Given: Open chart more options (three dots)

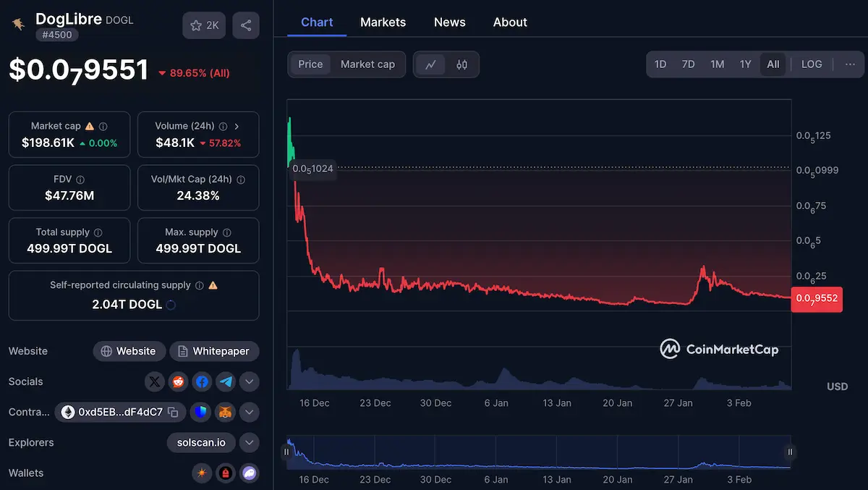Looking at the screenshot, I should coord(850,64).
